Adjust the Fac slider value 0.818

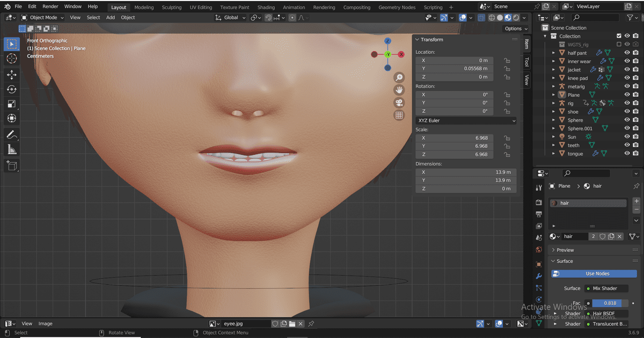[609, 303]
